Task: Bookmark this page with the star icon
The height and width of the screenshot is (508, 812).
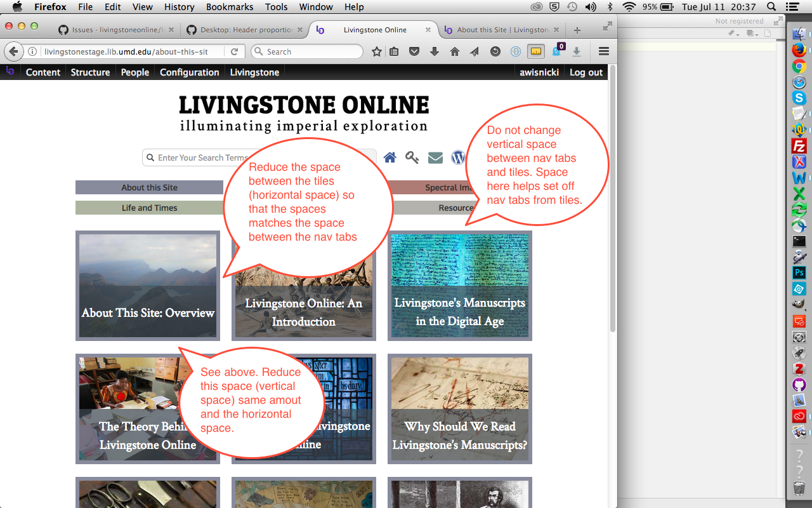Action: pyautogui.click(x=377, y=51)
